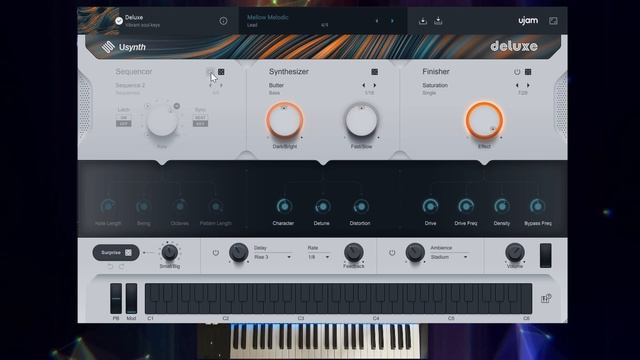The width and height of the screenshot is (640, 360).
Task: Click the Surprise button
Action: 116,253
